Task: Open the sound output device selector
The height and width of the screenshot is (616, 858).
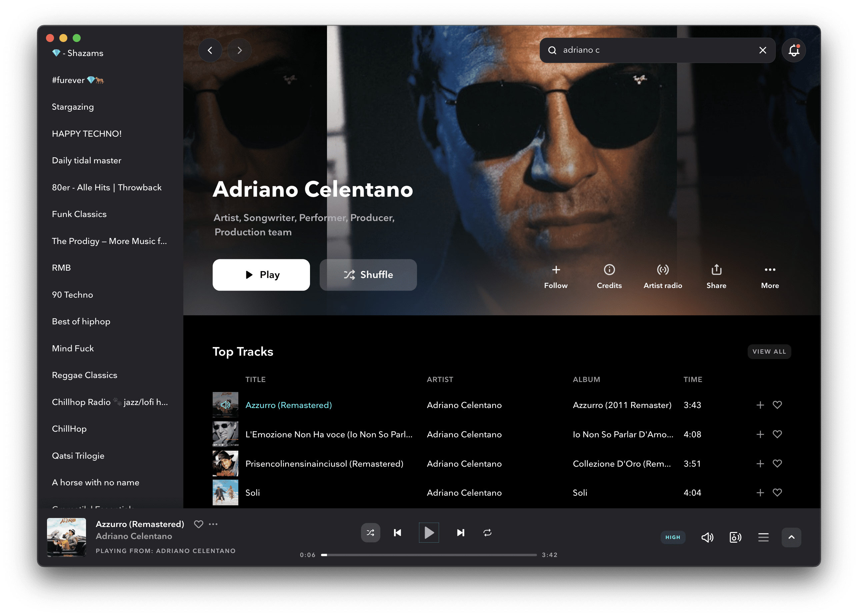Action: (735, 537)
